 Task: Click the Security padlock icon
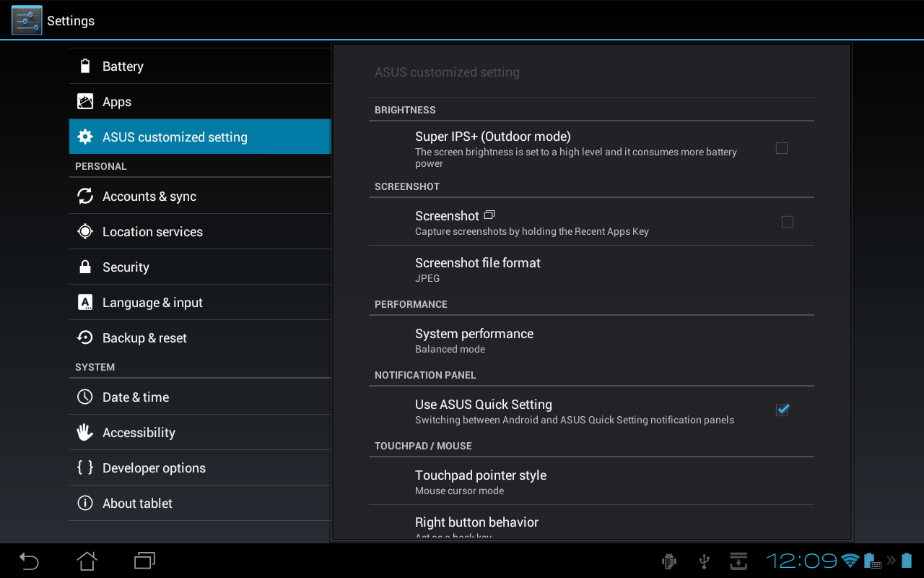click(x=85, y=267)
